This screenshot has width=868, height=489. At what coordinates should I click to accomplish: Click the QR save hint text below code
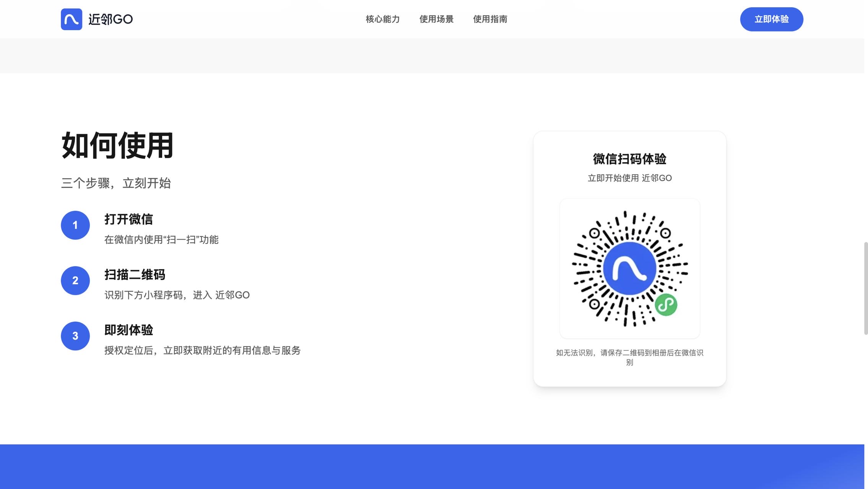[x=629, y=353]
